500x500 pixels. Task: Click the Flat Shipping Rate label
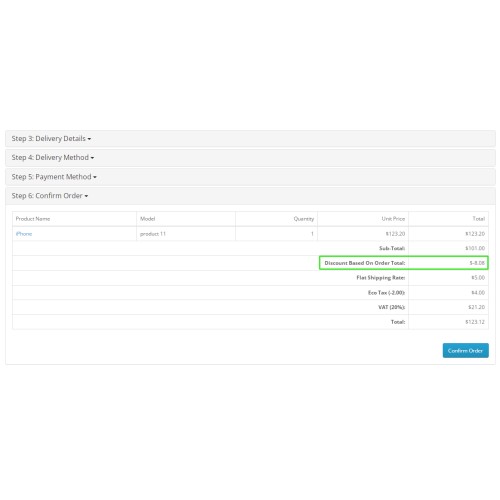pyautogui.click(x=381, y=278)
